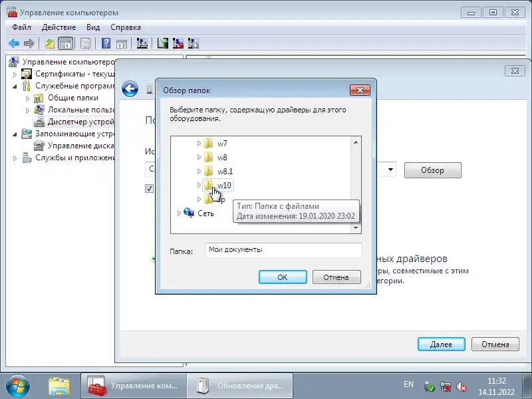Expand the Сертификаты node
532x399 pixels.
coord(15,74)
